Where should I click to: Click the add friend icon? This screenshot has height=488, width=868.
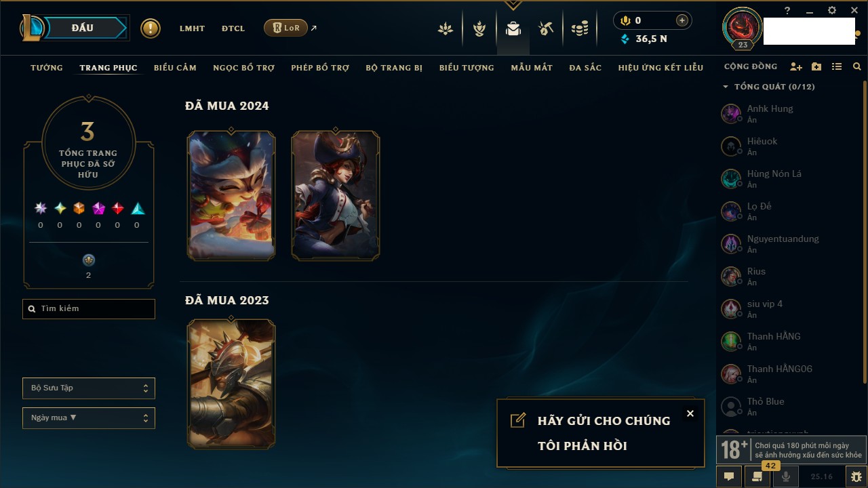coord(796,66)
